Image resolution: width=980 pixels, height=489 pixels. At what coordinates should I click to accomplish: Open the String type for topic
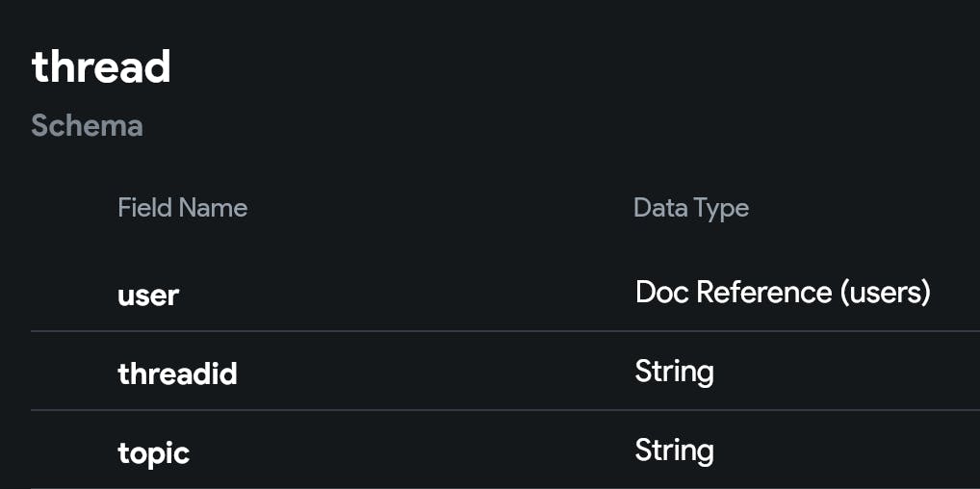pyautogui.click(x=674, y=450)
